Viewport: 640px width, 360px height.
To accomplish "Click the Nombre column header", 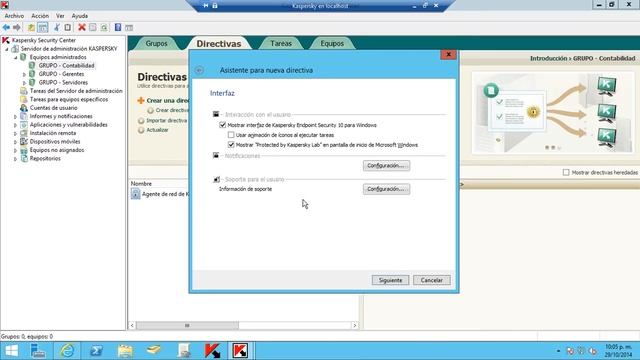I will (141, 184).
